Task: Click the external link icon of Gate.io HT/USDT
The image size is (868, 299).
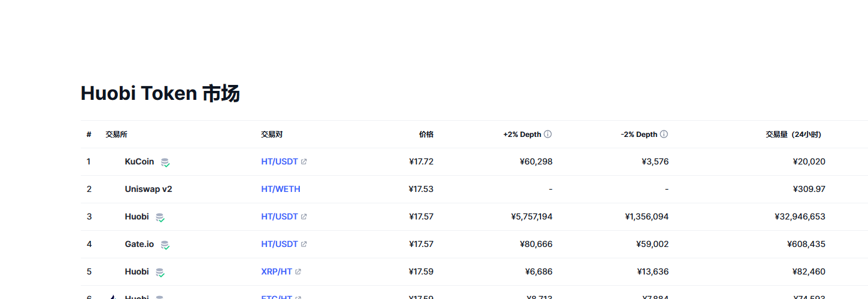Action: tap(304, 244)
